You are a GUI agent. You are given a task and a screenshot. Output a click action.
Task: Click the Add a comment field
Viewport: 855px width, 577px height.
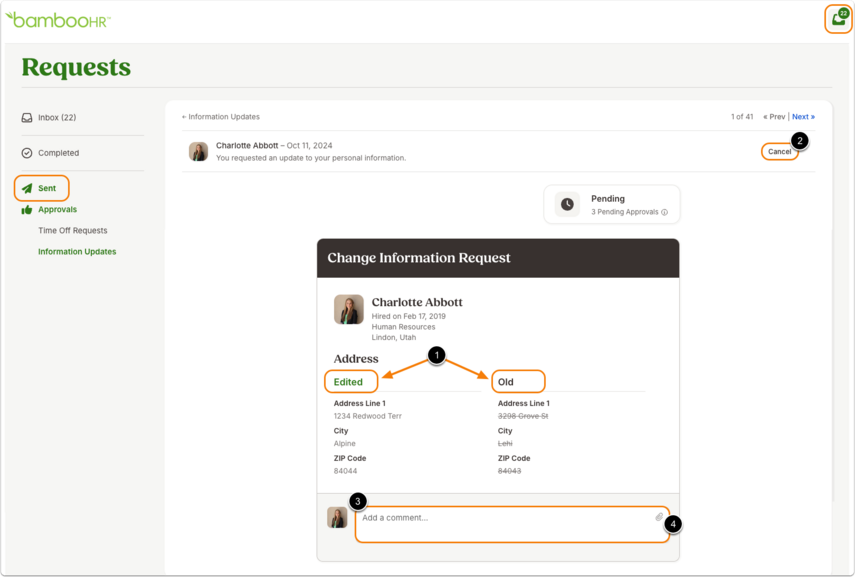pyautogui.click(x=512, y=525)
